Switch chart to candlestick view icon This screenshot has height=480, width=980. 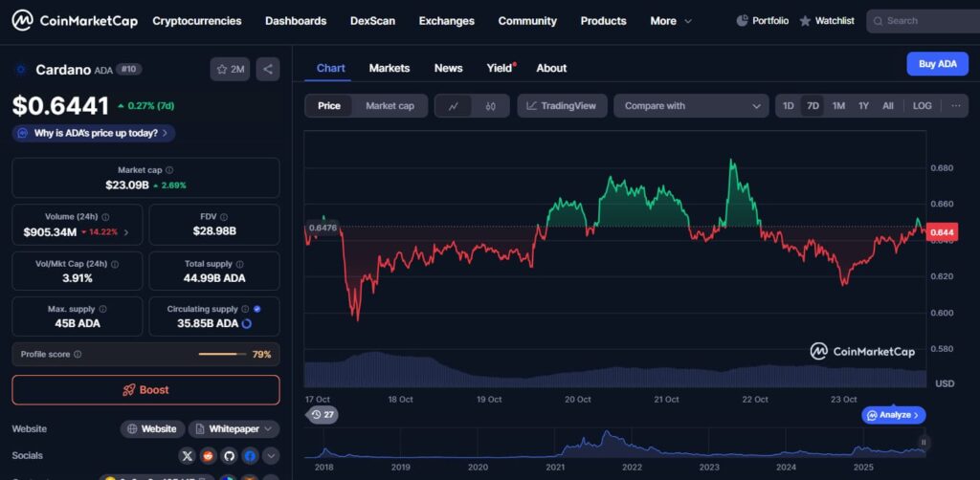coord(491,106)
